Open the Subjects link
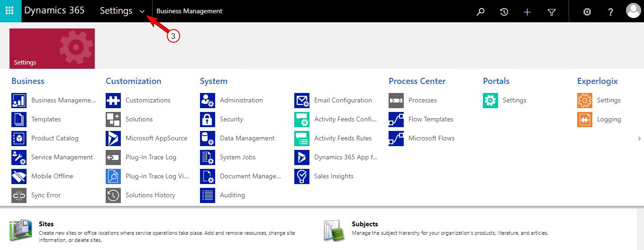 click(365, 224)
